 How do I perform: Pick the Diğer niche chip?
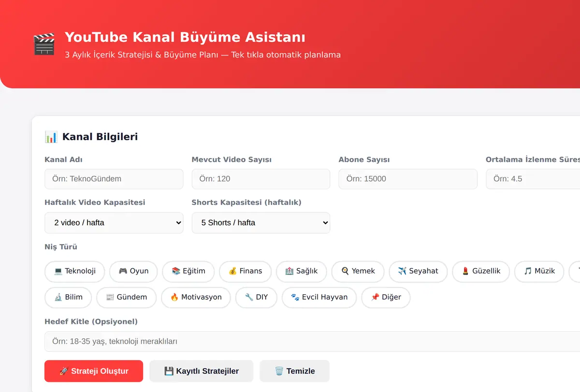coord(386,297)
